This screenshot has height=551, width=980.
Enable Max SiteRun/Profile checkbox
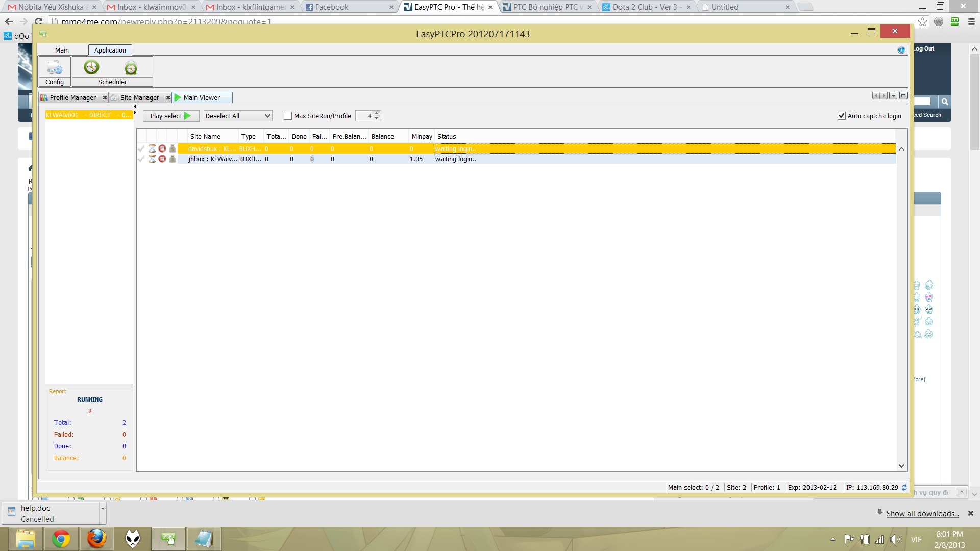click(288, 116)
